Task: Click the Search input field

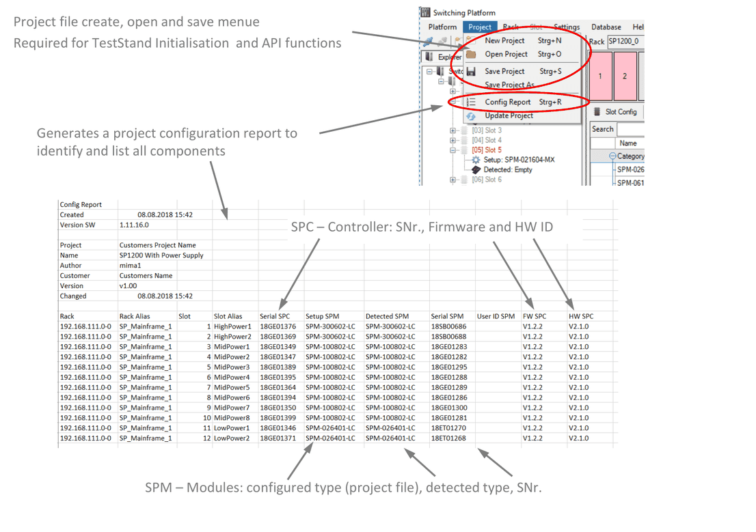Action: pyautogui.click(x=630, y=129)
